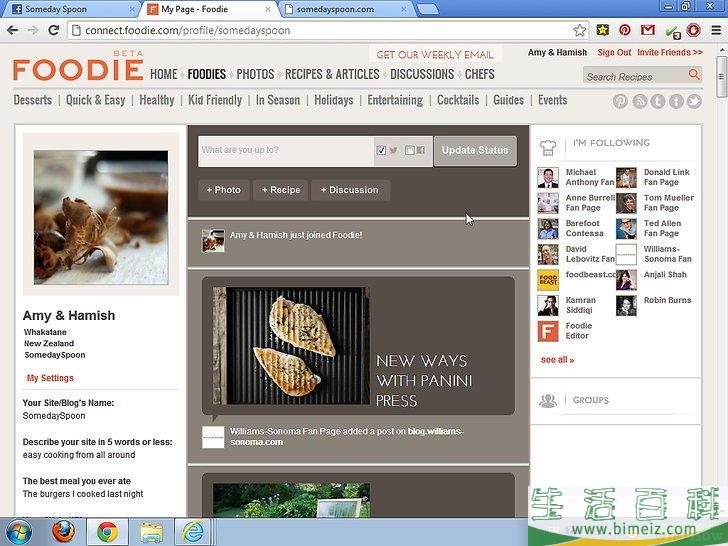Open the PHOTOS menu item
Screen dimensions: 728x546
click(x=255, y=74)
